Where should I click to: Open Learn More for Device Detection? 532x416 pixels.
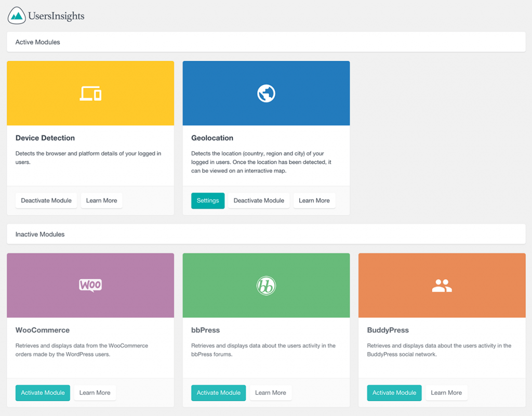tap(101, 200)
